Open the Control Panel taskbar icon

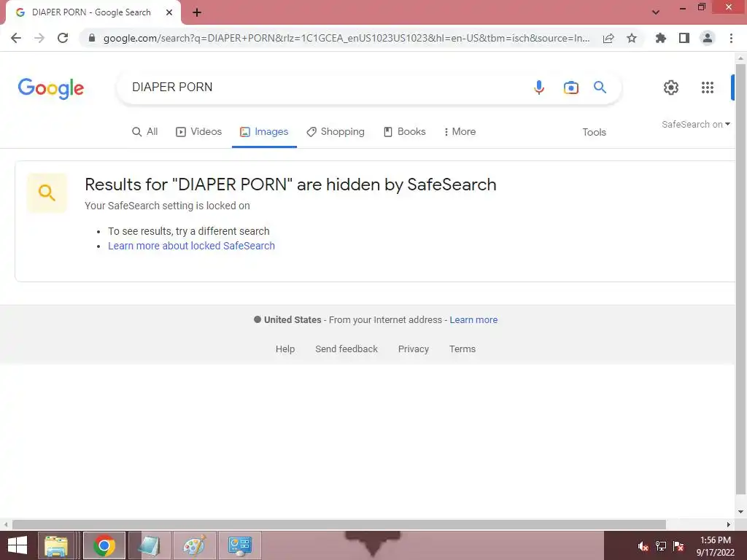[239, 545]
